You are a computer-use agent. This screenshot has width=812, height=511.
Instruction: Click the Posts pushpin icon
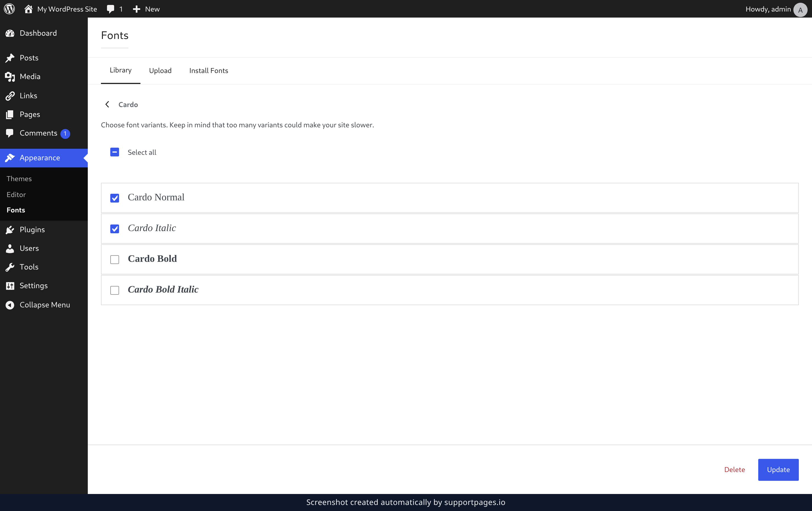[10, 58]
